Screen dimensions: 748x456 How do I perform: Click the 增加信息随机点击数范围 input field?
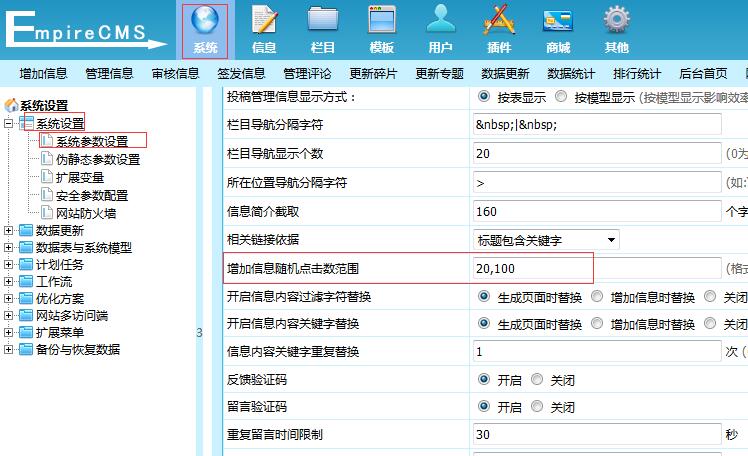[596, 268]
